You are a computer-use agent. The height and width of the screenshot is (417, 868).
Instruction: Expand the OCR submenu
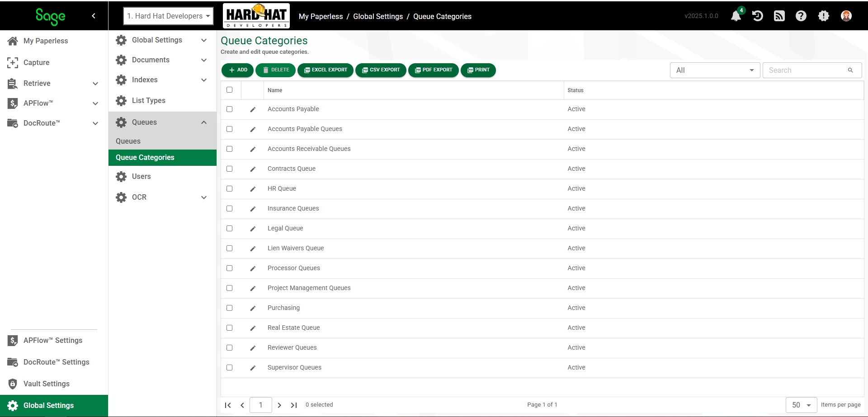pyautogui.click(x=204, y=197)
